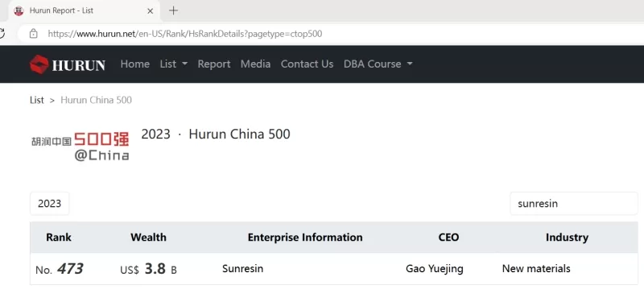Open the Contact Us page

pos(307,64)
